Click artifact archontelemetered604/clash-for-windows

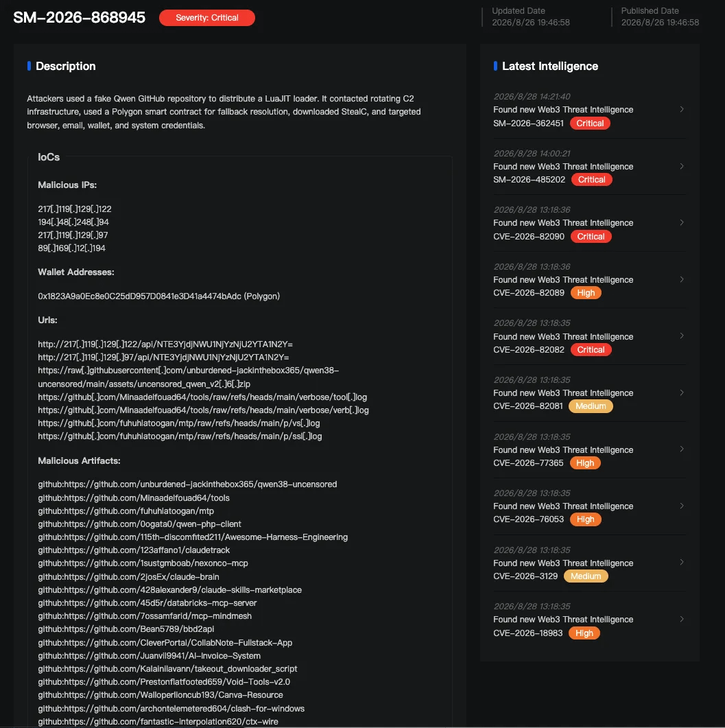coord(171,709)
